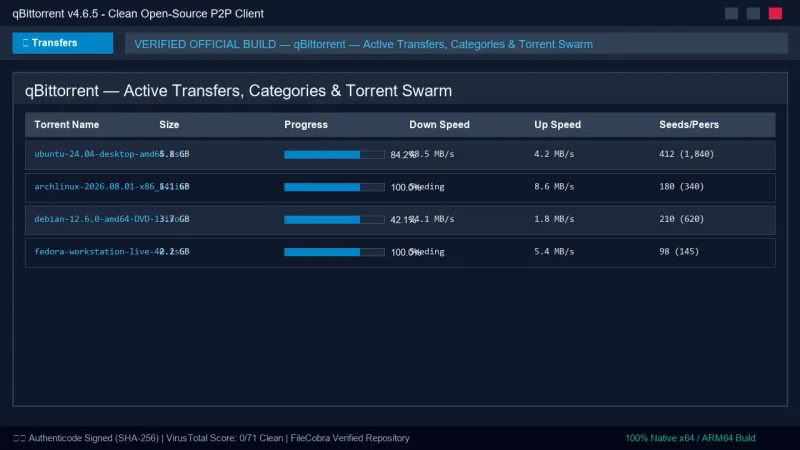Screen dimensions: 800x450
Task: Close the window with the red button
Action: [775, 14]
